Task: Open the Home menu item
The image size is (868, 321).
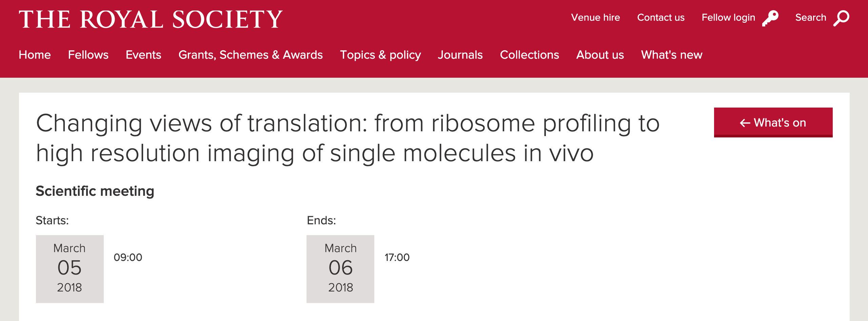Action: click(35, 55)
